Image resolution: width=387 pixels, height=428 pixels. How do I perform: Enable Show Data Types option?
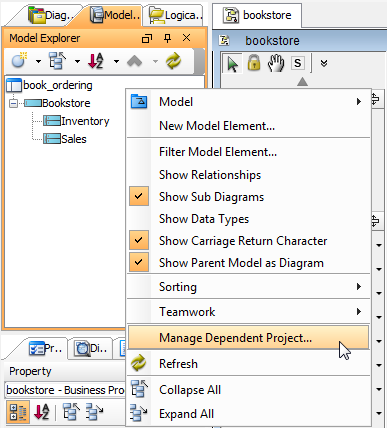pos(248,219)
